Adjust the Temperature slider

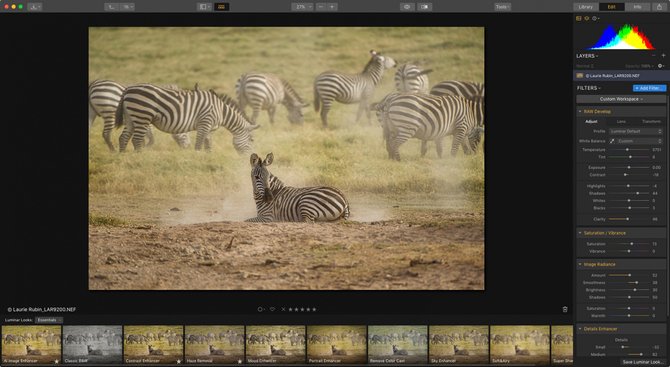point(629,150)
